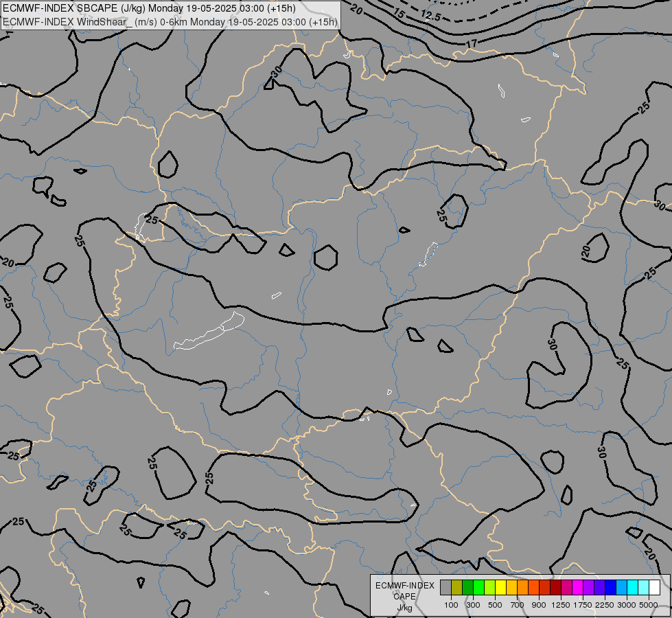Click the legend tick label 300
672x618 pixels.
tap(473, 605)
